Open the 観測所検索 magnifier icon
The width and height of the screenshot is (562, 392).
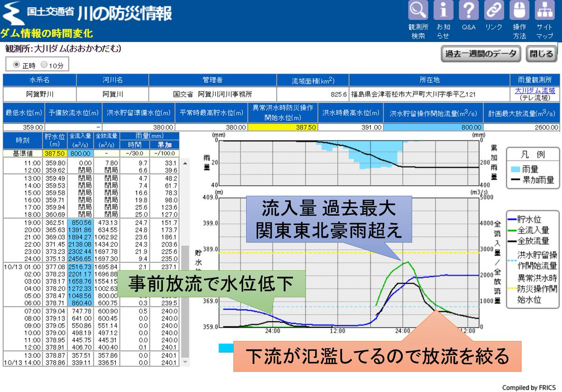tap(418, 11)
